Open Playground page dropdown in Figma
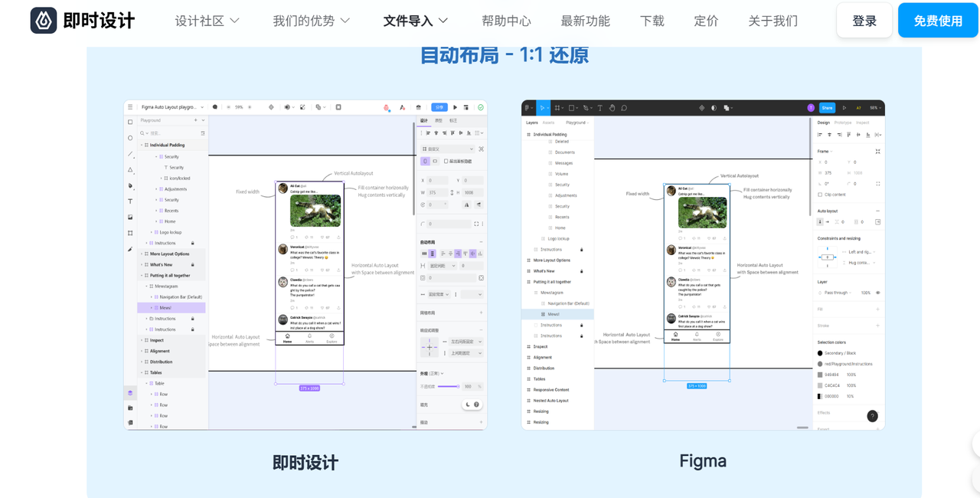The image size is (980, 498). coord(577,123)
